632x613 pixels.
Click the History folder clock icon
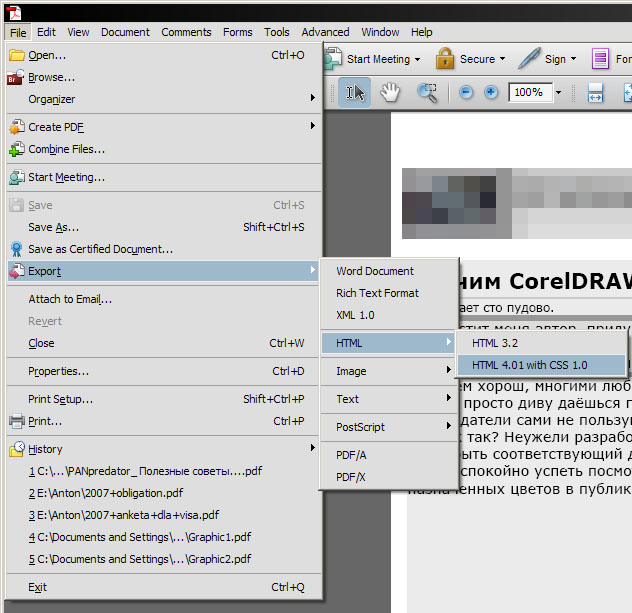click(17, 449)
